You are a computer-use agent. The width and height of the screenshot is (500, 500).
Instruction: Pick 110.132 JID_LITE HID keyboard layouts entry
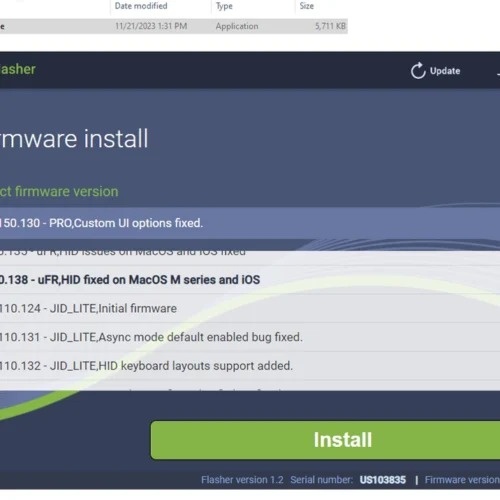click(250, 366)
